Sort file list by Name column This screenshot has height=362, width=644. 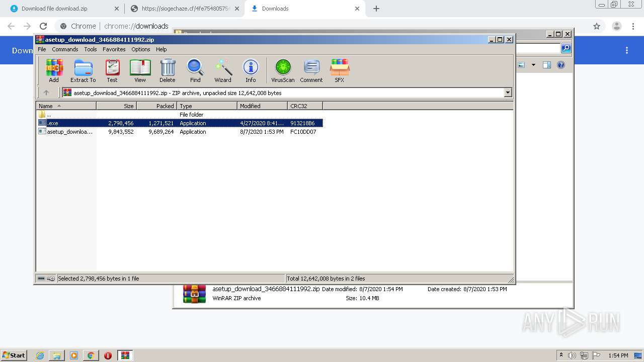(66, 106)
